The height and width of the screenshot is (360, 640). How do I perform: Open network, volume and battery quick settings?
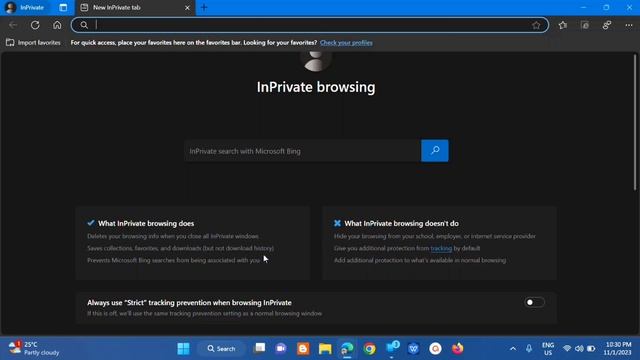(x=579, y=349)
